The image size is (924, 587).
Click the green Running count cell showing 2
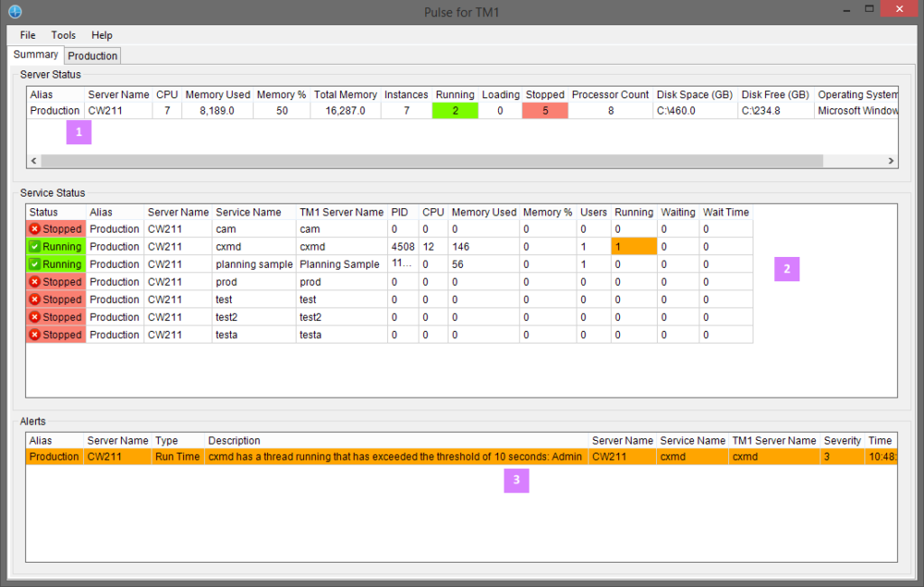tap(455, 111)
